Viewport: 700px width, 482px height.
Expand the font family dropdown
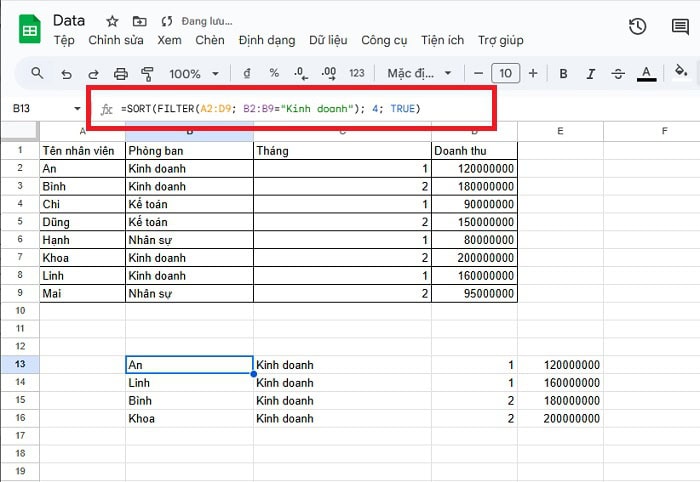pyautogui.click(x=420, y=73)
